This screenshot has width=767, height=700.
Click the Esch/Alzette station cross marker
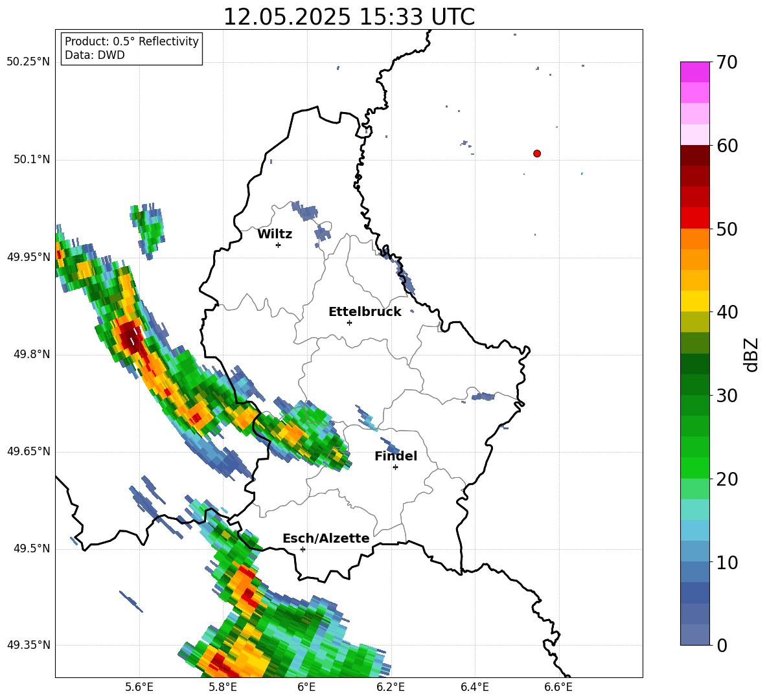303,549
